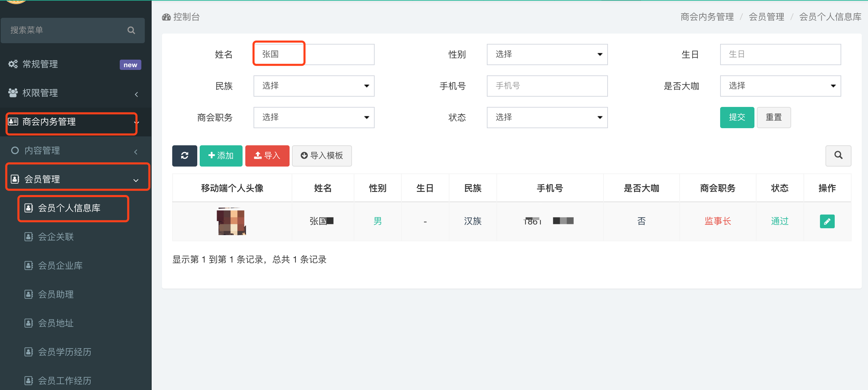Click the 控制台 dashboard icon
Image resolution: width=868 pixels, height=390 pixels.
(x=166, y=17)
